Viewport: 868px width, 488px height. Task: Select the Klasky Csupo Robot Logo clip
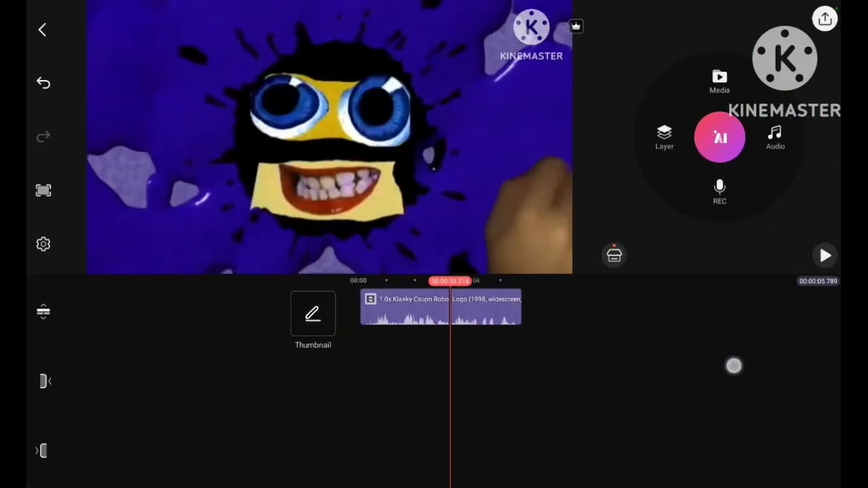click(x=441, y=307)
